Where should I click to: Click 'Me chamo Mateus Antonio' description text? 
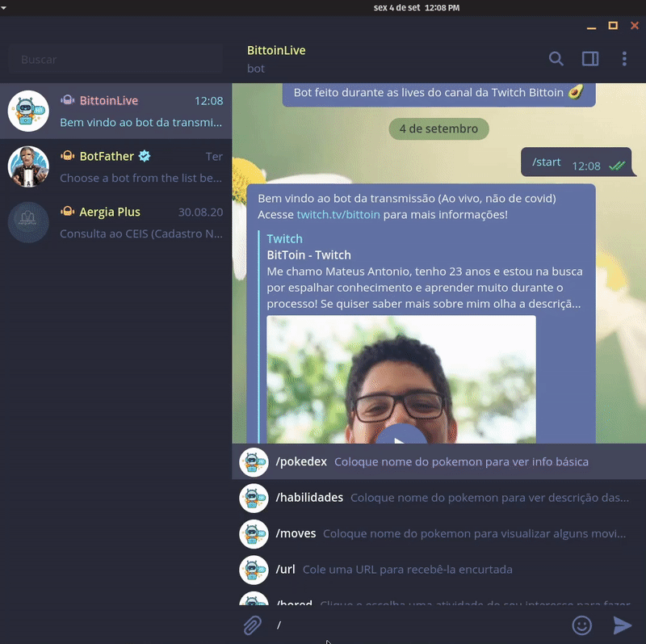click(425, 288)
